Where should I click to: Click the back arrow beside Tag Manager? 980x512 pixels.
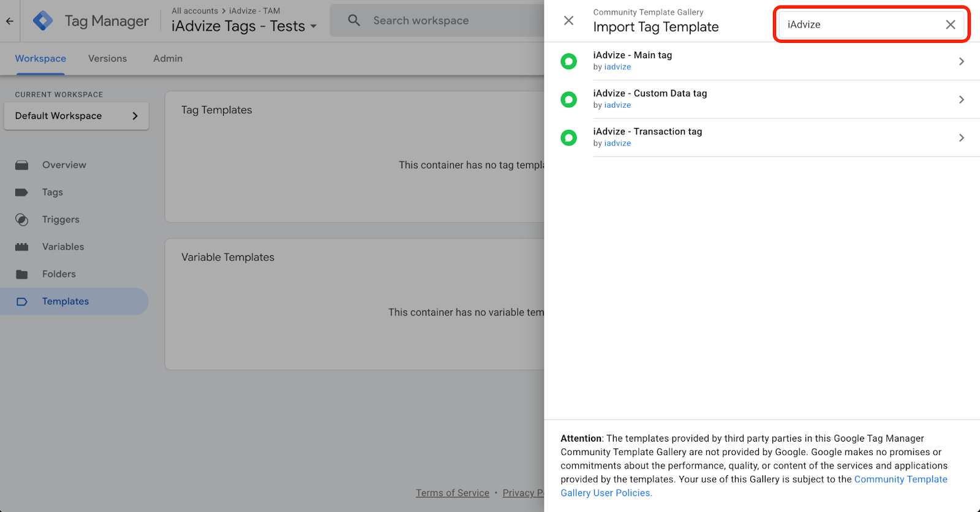tap(9, 21)
